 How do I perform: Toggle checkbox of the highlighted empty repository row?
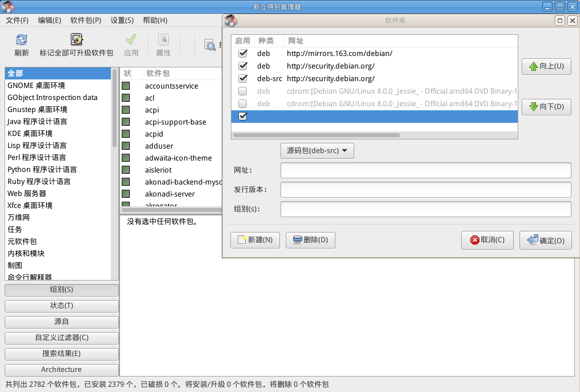tap(243, 116)
